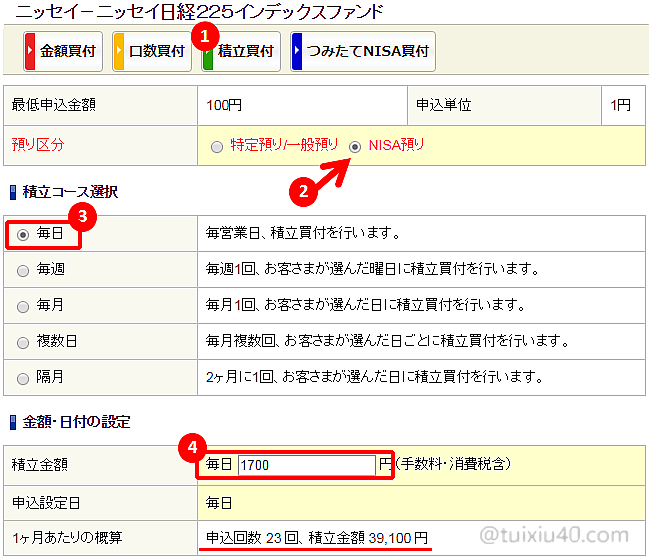
Task: Select the NISA預り radio button
Action: [x=355, y=147]
